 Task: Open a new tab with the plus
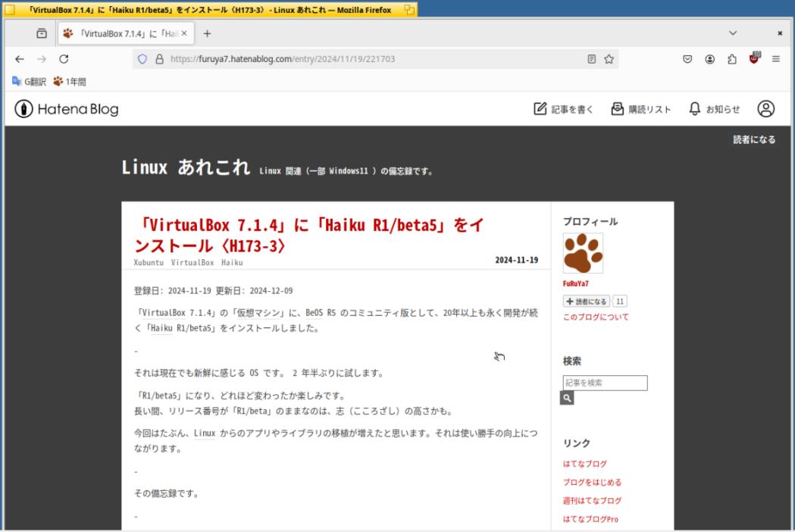[x=207, y=33]
